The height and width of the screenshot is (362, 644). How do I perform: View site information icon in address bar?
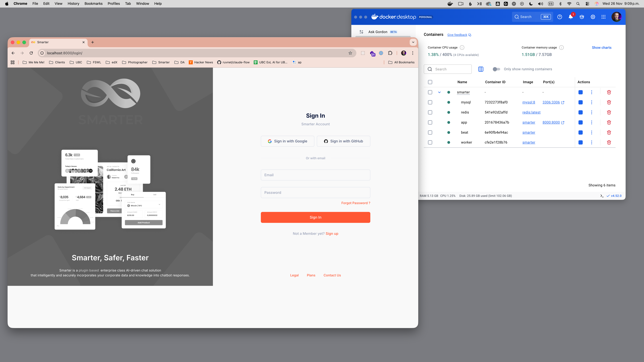point(42,53)
